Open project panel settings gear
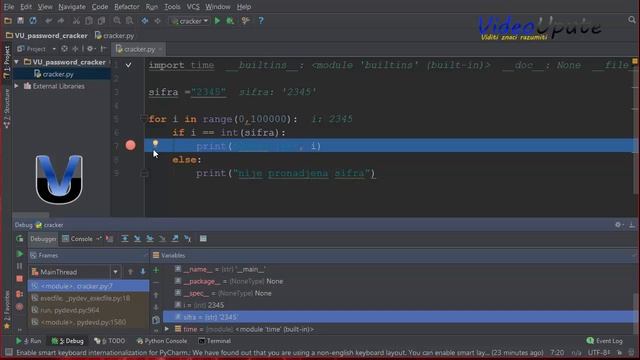The image size is (640, 360). (x=91, y=49)
